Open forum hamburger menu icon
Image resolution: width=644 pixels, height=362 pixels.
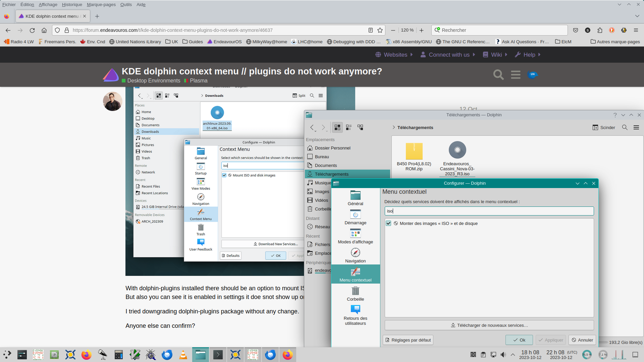516,75
